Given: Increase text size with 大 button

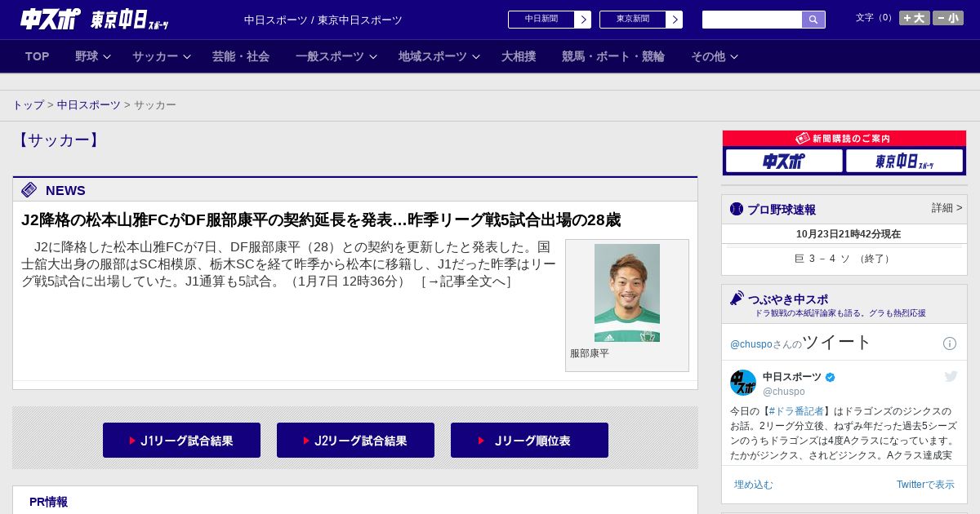Looking at the screenshot, I should pos(915,18).
